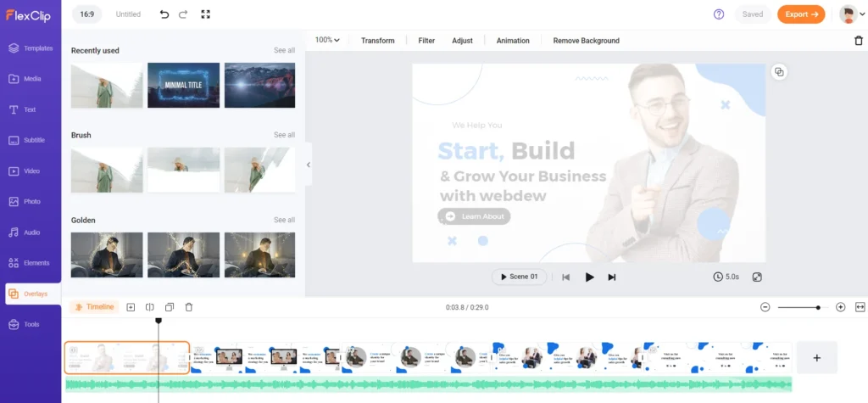The image size is (868, 403).
Task: Fit the timeline to width icon
Action: click(860, 307)
